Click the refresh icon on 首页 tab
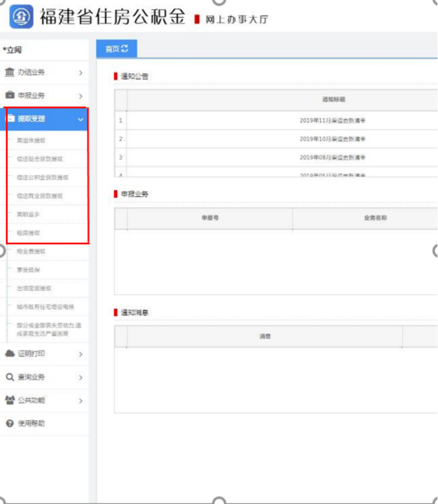Viewport: 438px width, 504px height. pos(125,49)
